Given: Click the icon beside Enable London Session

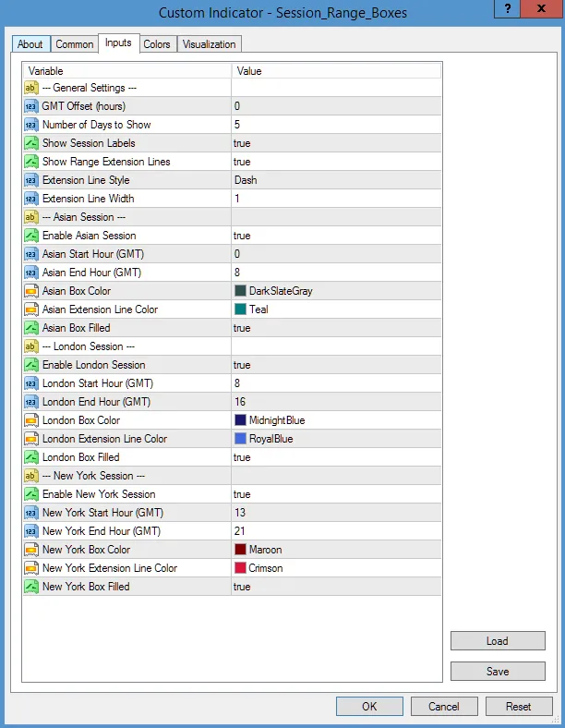Looking at the screenshot, I should point(31,365).
